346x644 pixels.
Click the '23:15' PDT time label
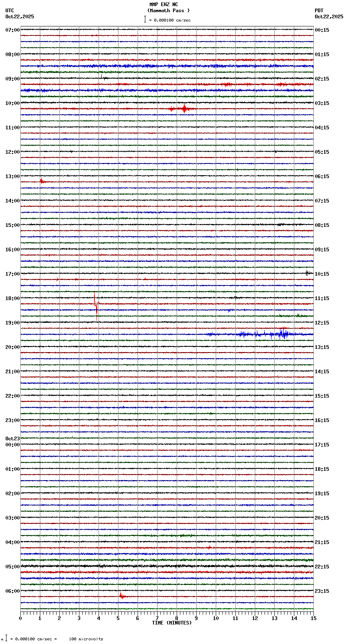322,591
